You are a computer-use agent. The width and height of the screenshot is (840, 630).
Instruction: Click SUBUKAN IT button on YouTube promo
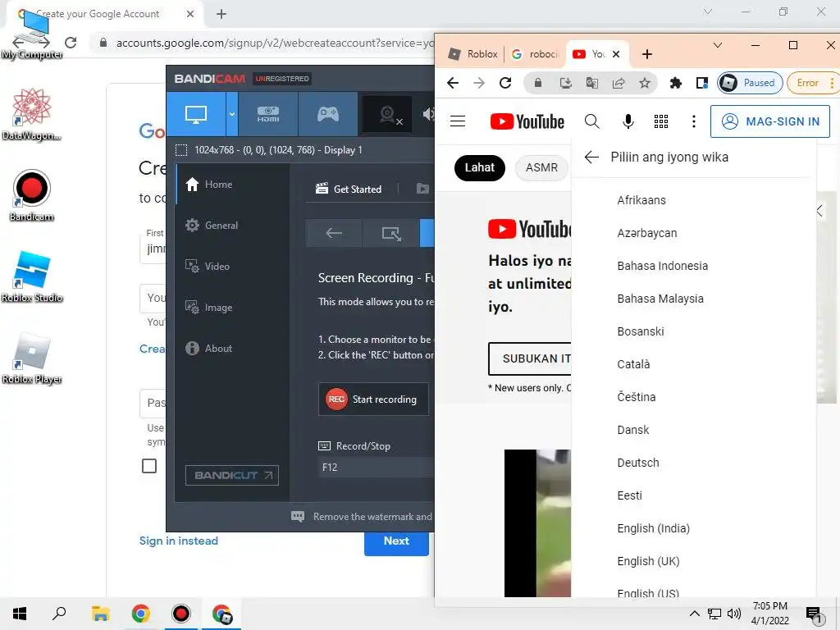click(x=531, y=358)
